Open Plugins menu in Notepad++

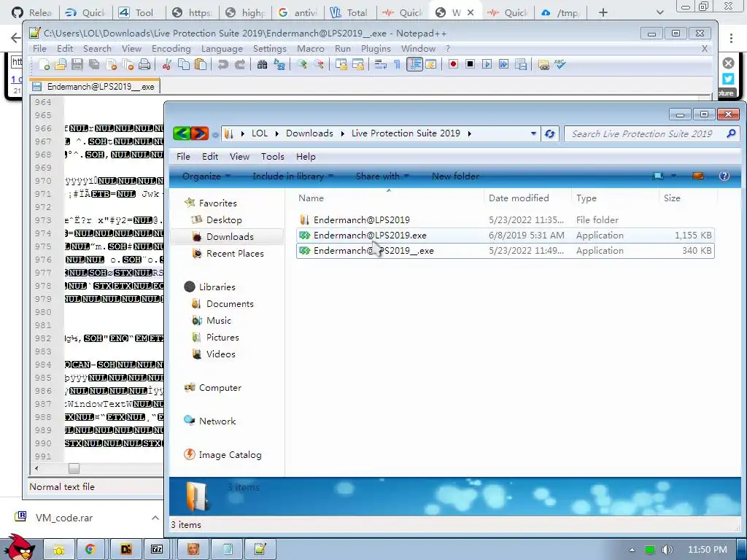[x=376, y=49]
